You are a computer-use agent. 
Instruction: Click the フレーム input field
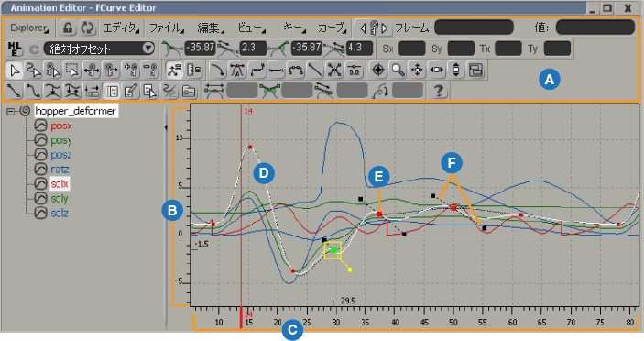coord(474,27)
